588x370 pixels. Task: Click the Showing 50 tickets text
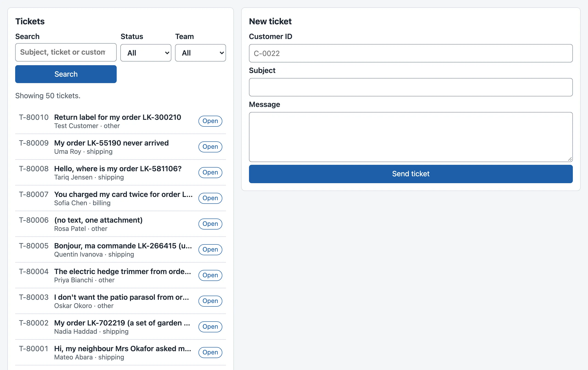click(48, 96)
